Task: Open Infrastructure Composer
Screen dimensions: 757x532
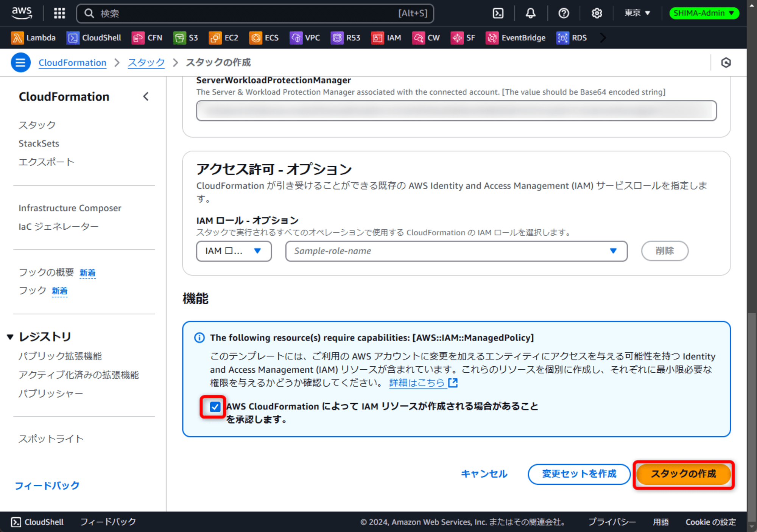Action: [70, 208]
